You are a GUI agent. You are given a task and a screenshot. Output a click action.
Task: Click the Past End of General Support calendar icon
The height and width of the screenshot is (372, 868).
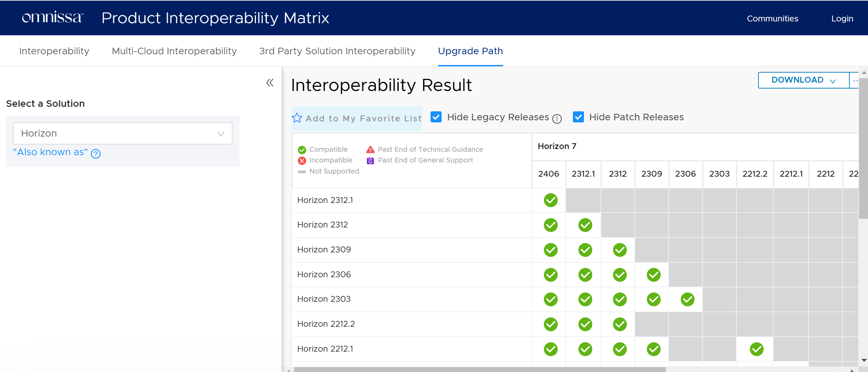pyautogui.click(x=370, y=160)
